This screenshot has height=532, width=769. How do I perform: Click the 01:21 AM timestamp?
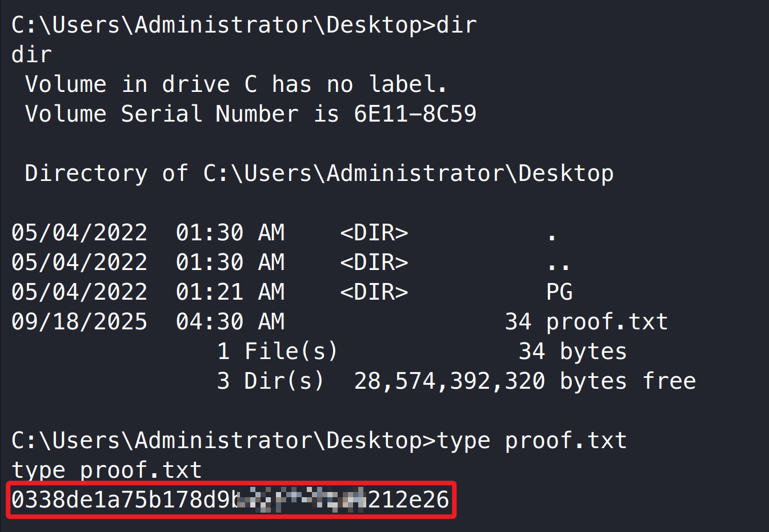click(x=230, y=292)
